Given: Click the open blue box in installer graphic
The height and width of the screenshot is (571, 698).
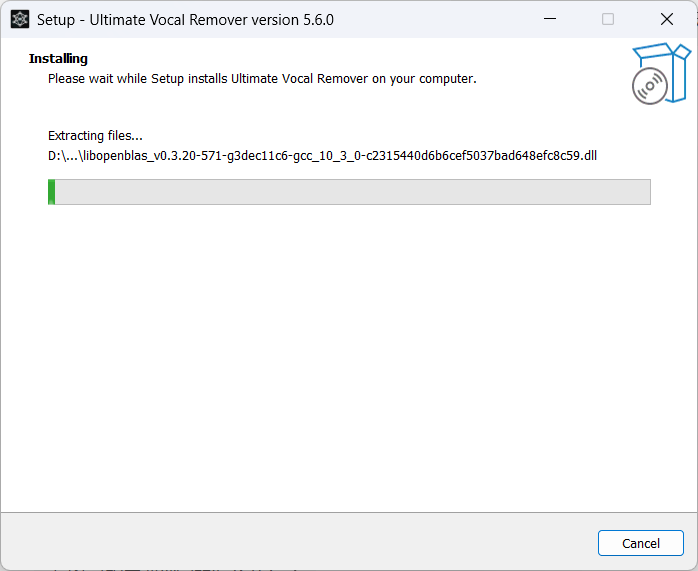Looking at the screenshot, I should click(662, 60).
